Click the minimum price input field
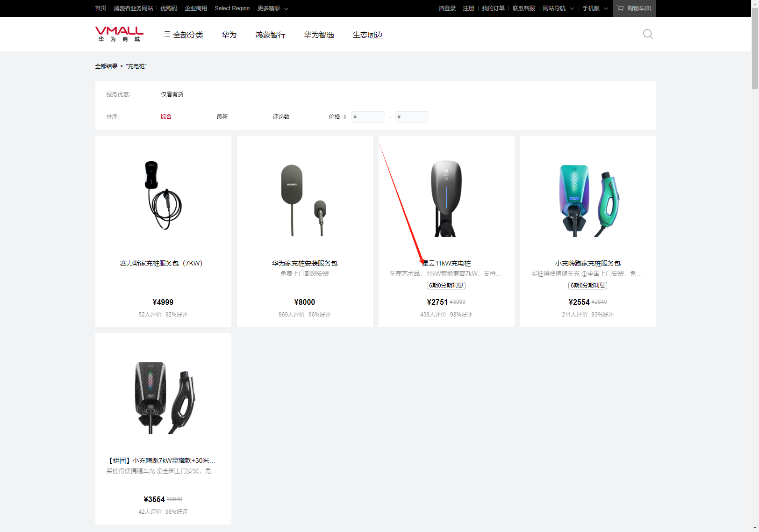The height and width of the screenshot is (532, 759). tap(368, 117)
